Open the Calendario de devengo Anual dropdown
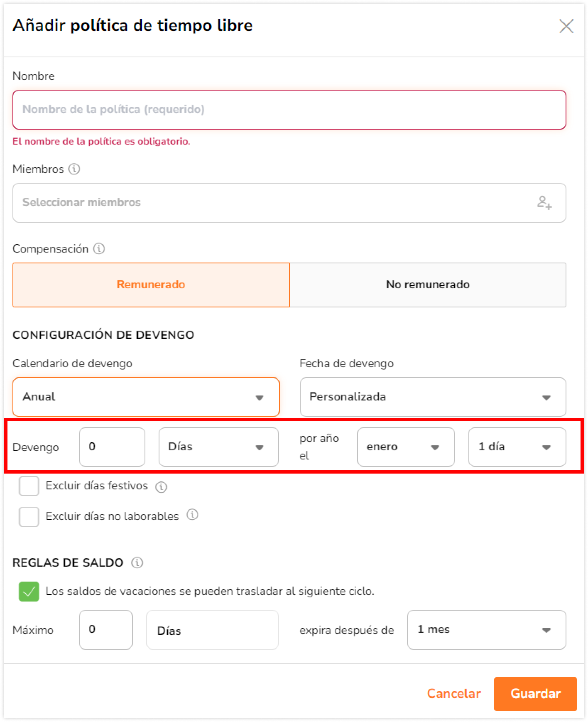The height and width of the screenshot is (722, 588). [x=146, y=397]
